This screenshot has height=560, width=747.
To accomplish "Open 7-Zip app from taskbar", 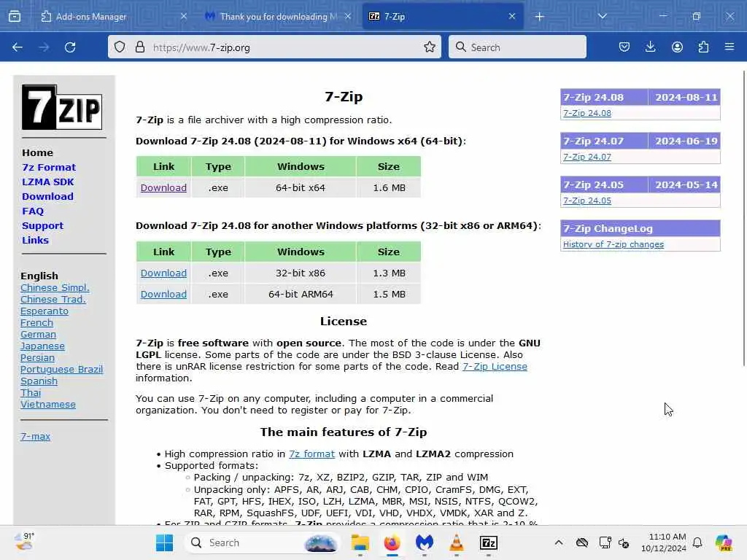I will [489, 542].
